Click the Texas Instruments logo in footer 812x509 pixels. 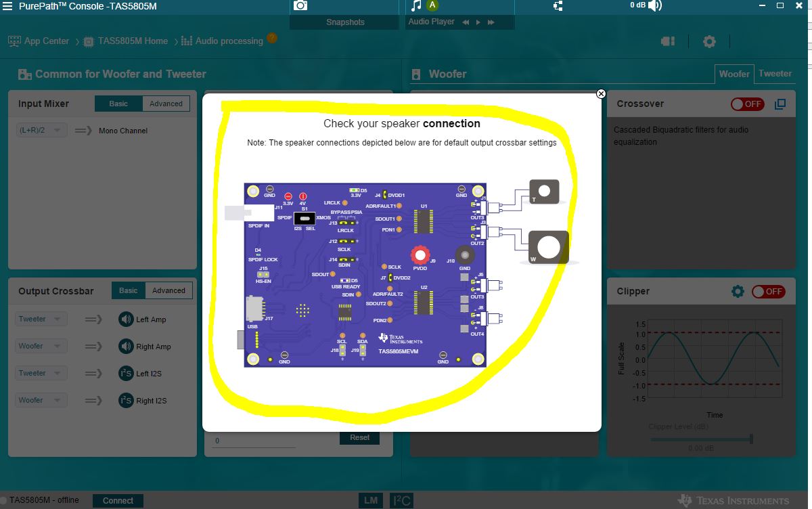[x=733, y=501]
